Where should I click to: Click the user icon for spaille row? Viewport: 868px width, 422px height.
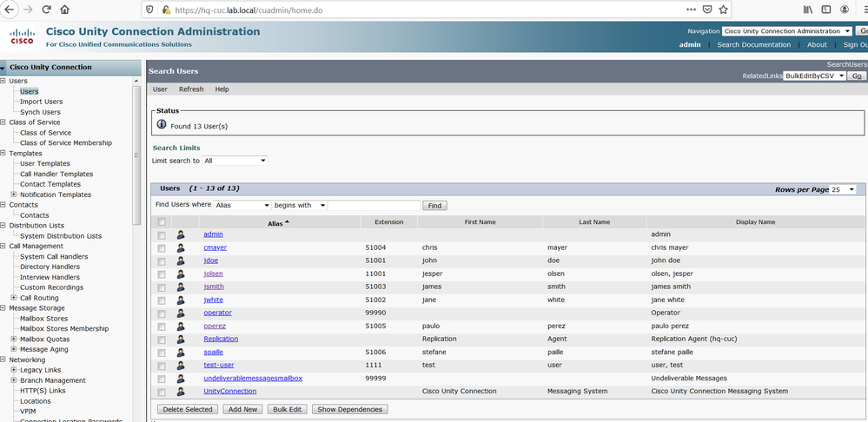(x=181, y=353)
